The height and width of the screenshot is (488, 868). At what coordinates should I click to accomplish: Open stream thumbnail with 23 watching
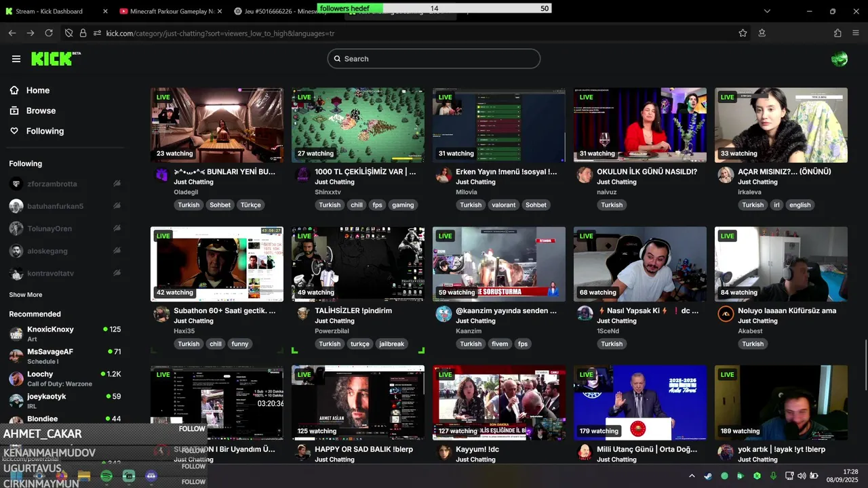217,125
